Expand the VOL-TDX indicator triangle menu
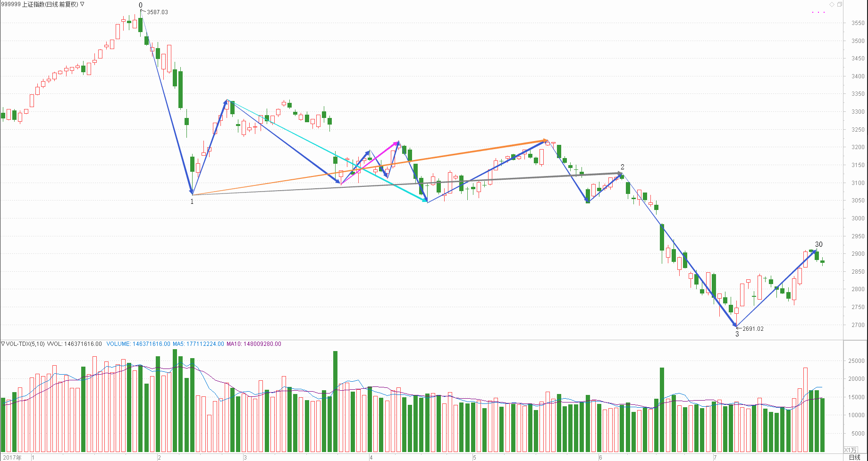 tap(3, 344)
